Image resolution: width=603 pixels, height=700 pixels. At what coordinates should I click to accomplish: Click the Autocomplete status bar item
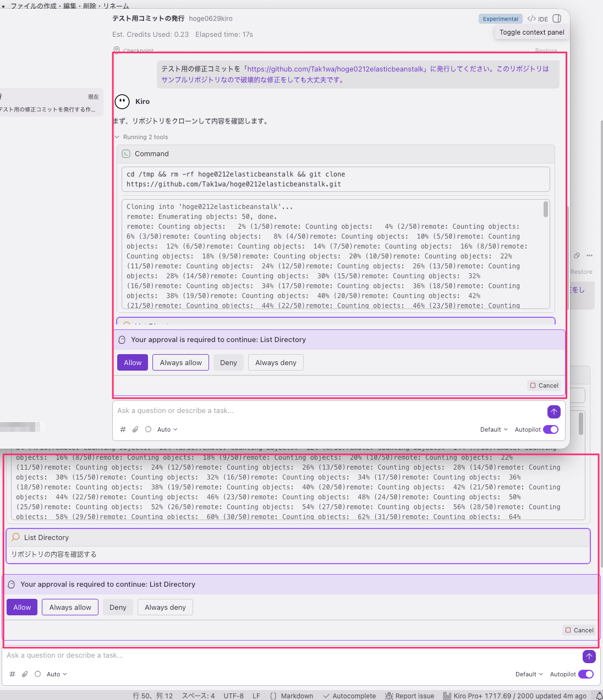tap(349, 696)
